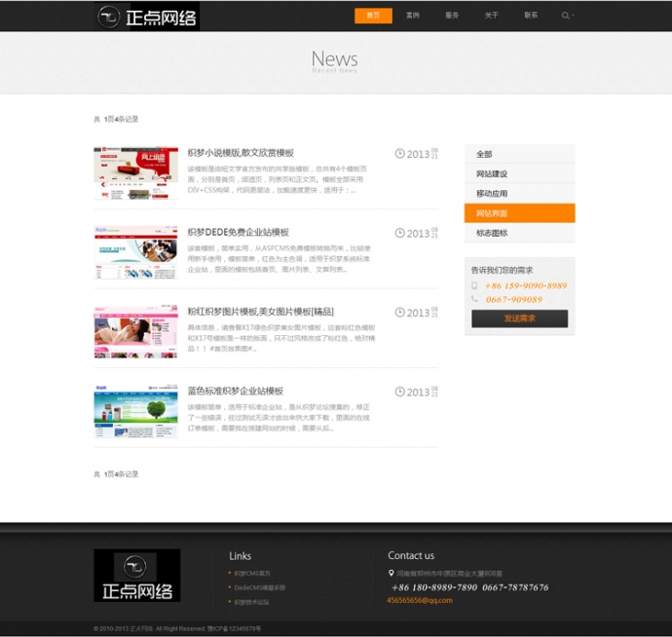672x637 pixels.
Task: Click the excerpt under 粉红织梦图片模板
Action: 281,338
